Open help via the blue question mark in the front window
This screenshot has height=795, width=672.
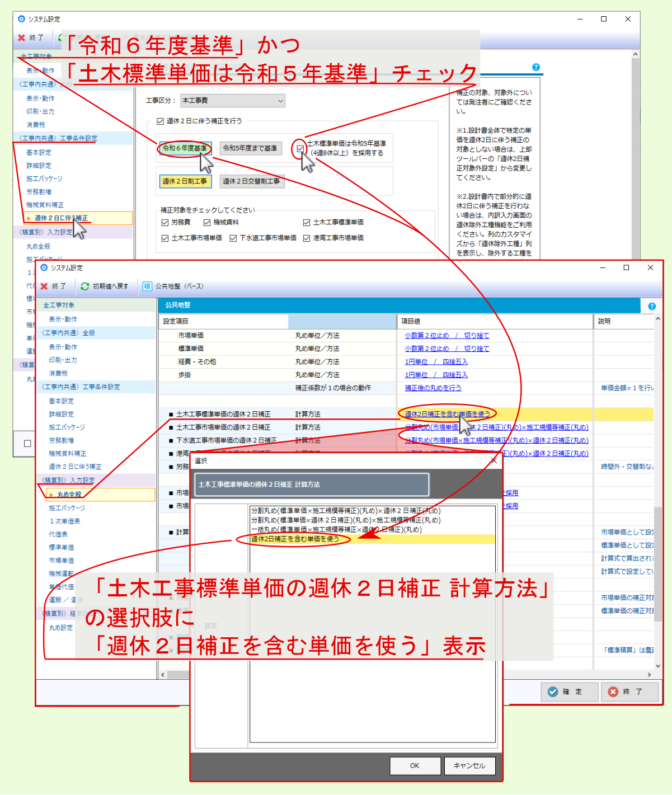point(652,306)
